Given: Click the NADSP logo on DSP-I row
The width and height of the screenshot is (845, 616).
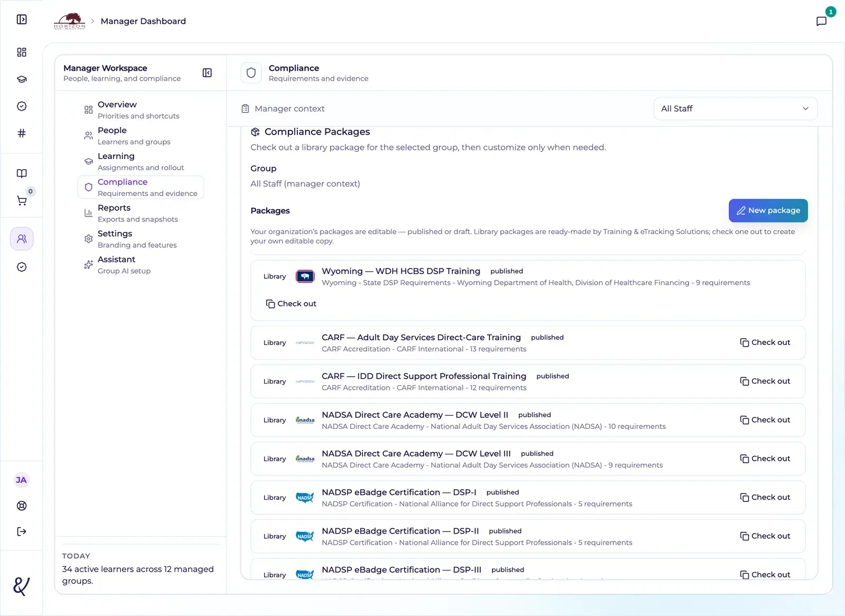Looking at the screenshot, I should [305, 498].
